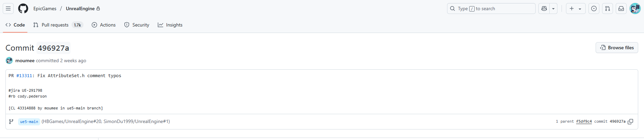
Task: Open user profile avatar menu
Action: [635, 8]
